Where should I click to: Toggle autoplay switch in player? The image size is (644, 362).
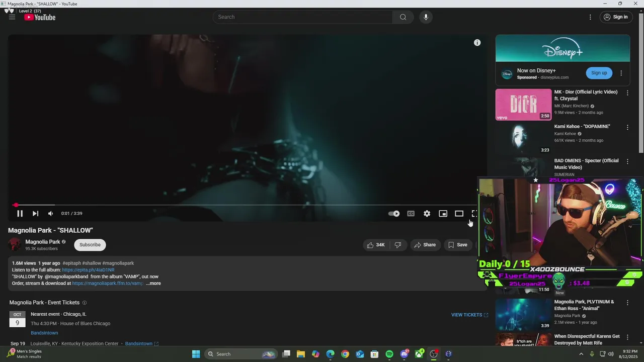click(x=394, y=214)
